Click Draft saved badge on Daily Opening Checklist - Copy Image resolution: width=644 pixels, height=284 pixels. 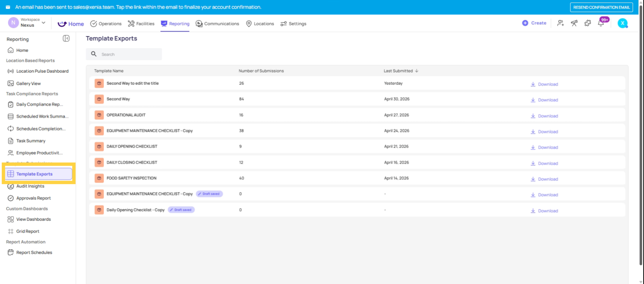(181, 210)
